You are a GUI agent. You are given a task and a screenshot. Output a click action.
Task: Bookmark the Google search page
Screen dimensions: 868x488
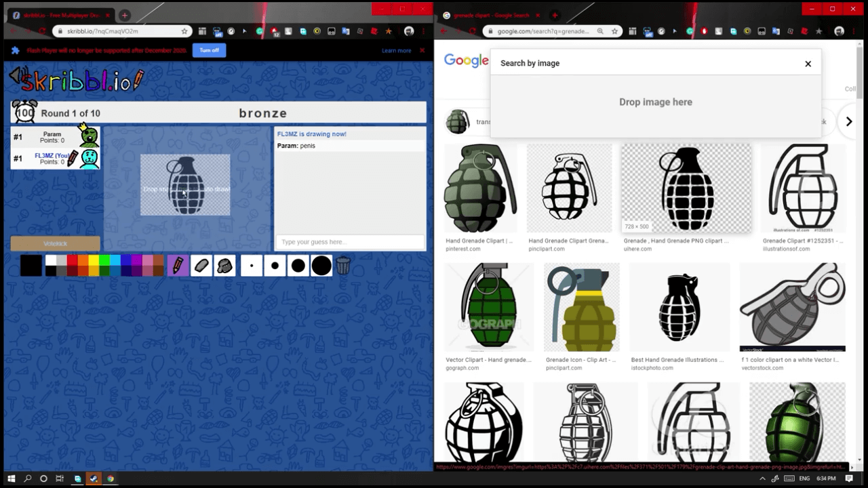615,31
